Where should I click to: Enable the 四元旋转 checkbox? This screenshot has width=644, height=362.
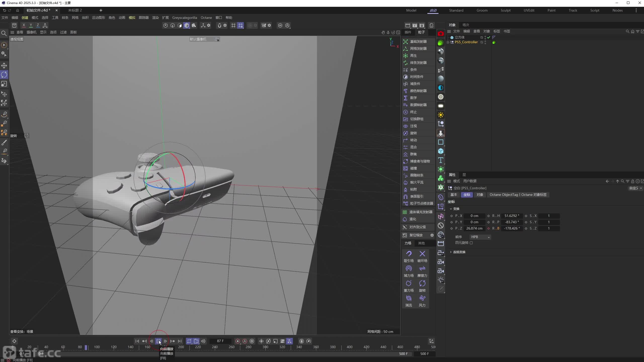point(471,243)
